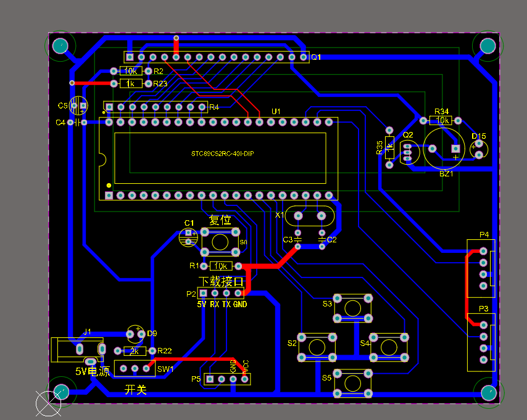
Task: Select capacitor C2 footprint
Action: [322, 239]
